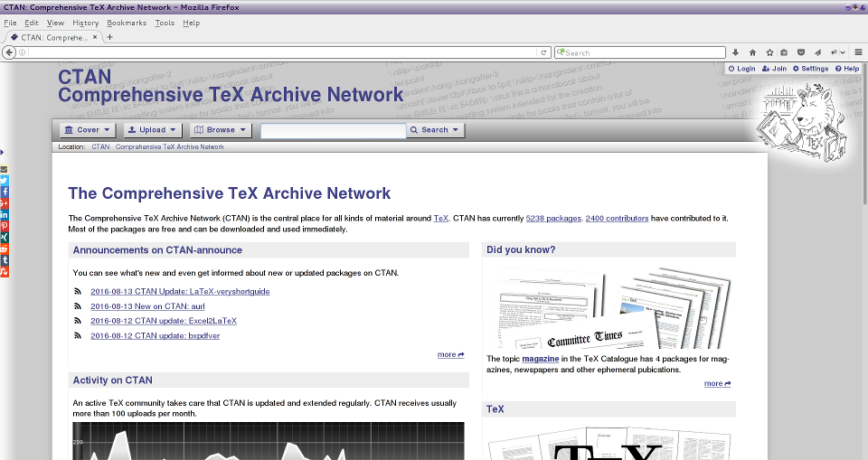This screenshot has height=460, width=868.
Task: Click the CTAN lion mascot logo
Action: pos(803,123)
